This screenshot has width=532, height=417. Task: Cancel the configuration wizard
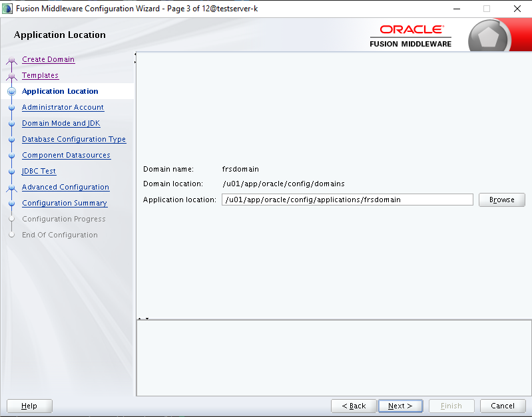tap(503, 406)
